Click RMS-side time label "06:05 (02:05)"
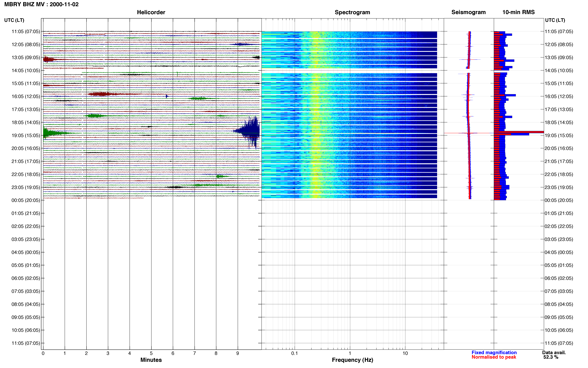Viewport: 588px width, 368px height. tap(559, 278)
